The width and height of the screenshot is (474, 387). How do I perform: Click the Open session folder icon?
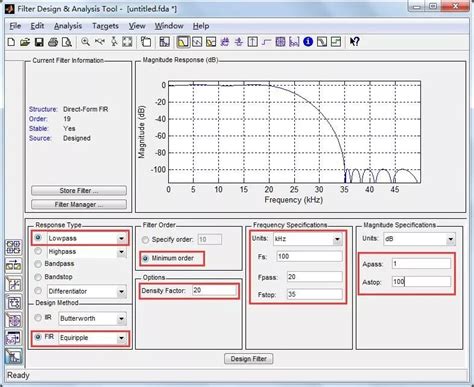pos(25,42)
